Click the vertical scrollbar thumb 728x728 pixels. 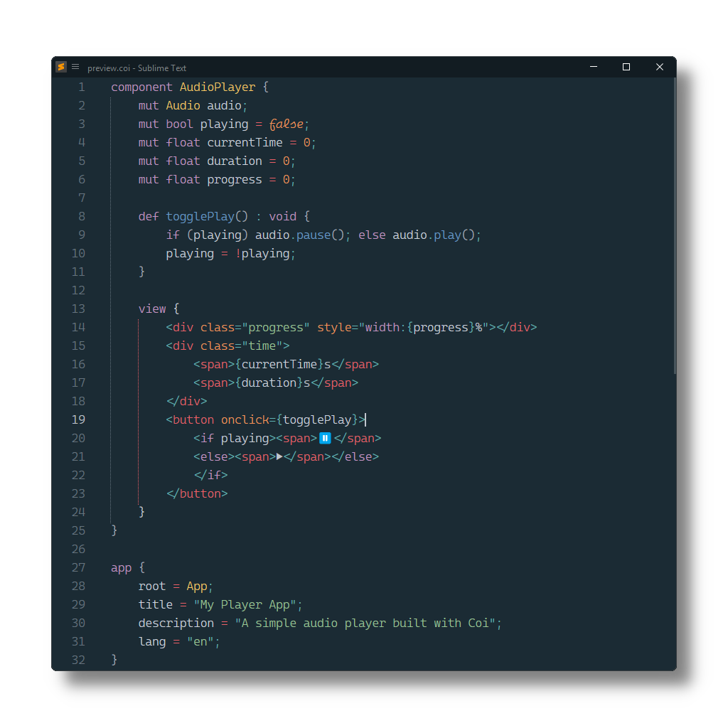[675, 225]
